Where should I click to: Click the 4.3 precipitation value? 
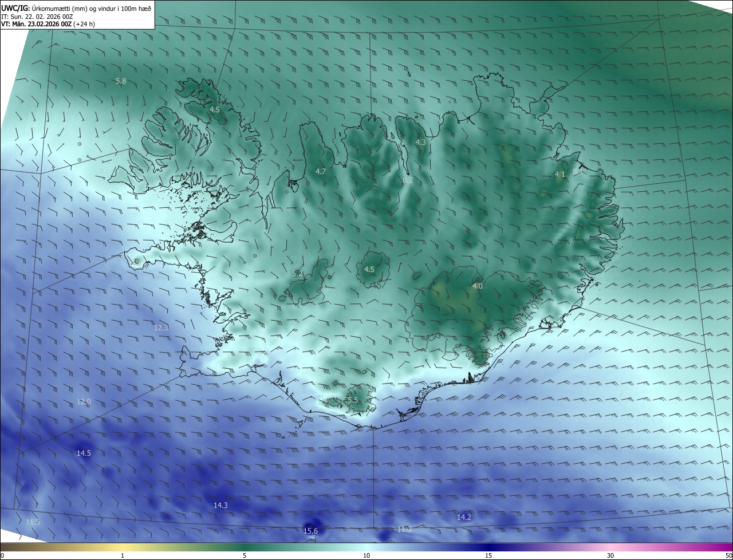(421, 142)
